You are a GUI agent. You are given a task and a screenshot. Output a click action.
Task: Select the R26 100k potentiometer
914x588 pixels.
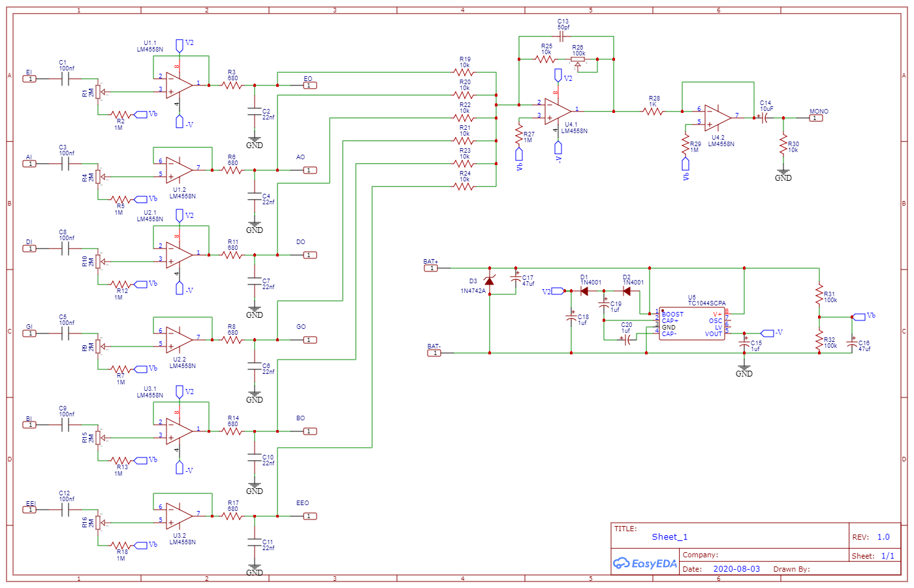click(x=578, y=59)
